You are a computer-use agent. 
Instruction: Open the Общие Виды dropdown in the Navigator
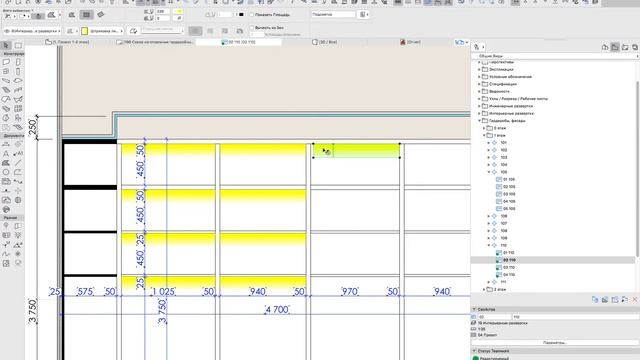click(555, 56)
